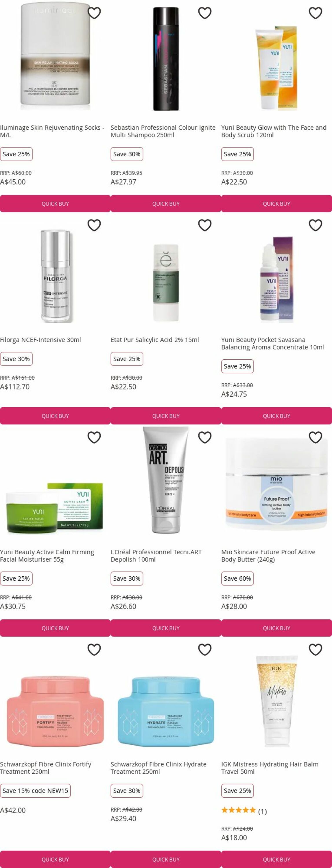Screen dimensions: 332x868
Task: Quick buy Mio Future Proof Body Butter
Action: tap(276, 628)
